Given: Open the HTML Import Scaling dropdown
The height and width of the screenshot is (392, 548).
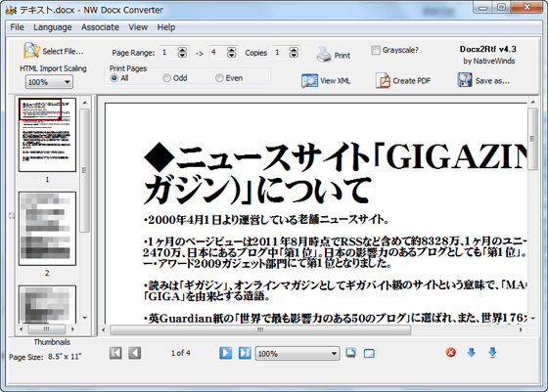Looking at the screenshot, I should [x=49, y=82].
